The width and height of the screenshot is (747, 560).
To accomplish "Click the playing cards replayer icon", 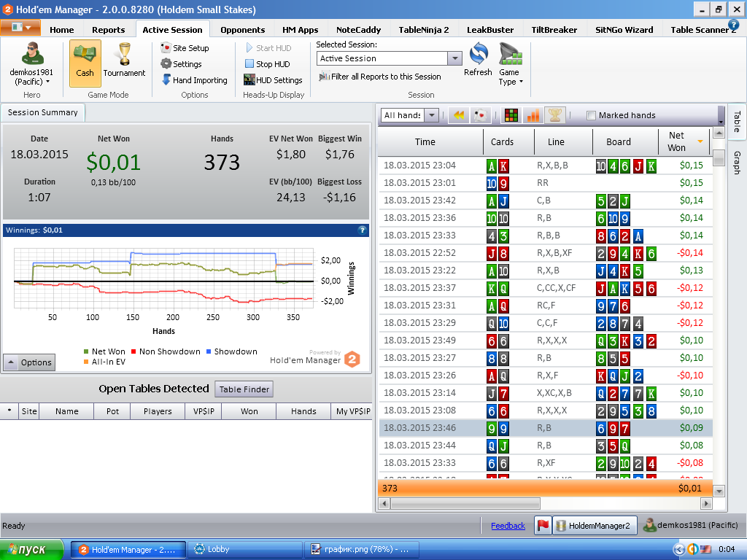I will (481, 114).
